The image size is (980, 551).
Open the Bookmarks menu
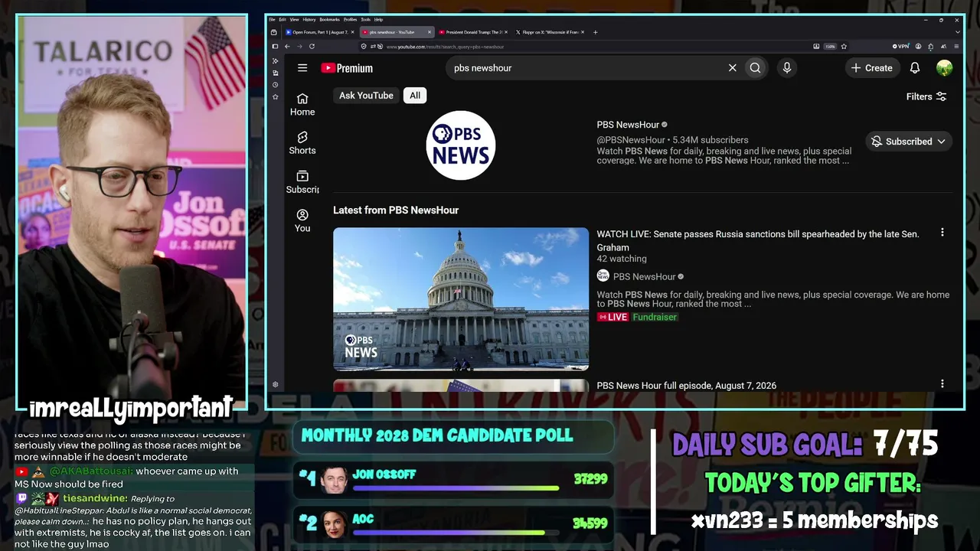(x=329, y=19)
